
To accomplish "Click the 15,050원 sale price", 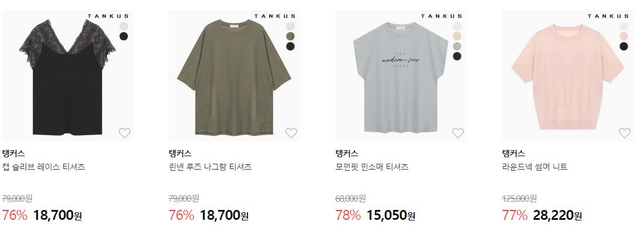I will [391, 215].
